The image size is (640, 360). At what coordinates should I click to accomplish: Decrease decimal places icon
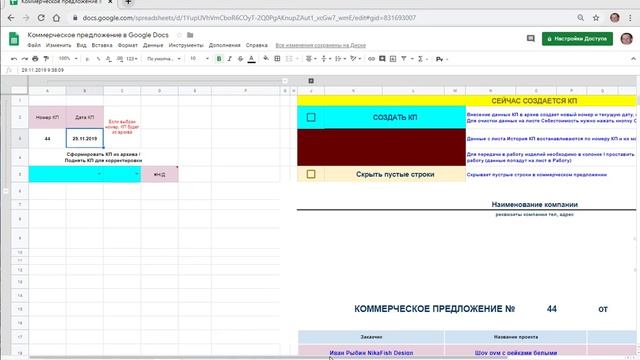pos(109,59)
